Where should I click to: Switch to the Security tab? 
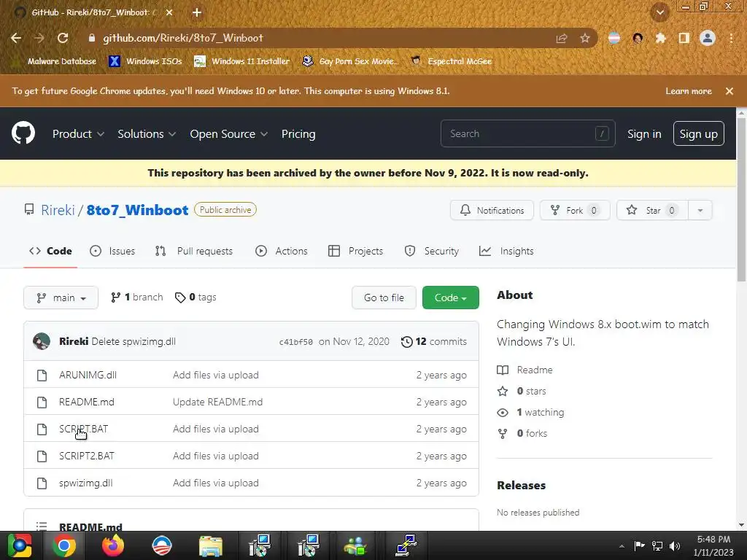coord(432,251)
